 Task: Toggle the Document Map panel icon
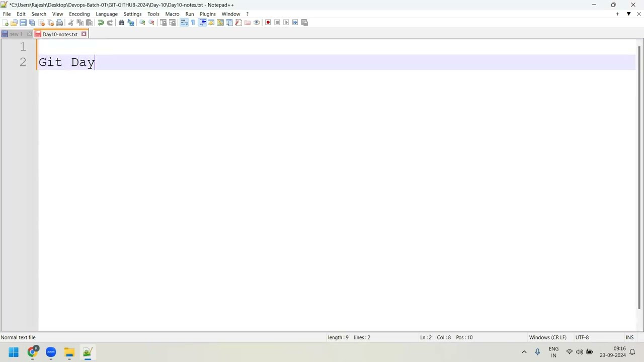point(220,23)
